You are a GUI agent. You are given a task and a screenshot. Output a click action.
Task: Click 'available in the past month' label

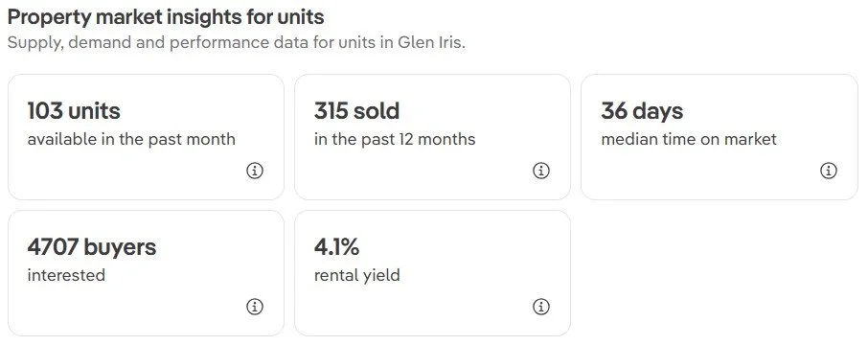point(131,139)
